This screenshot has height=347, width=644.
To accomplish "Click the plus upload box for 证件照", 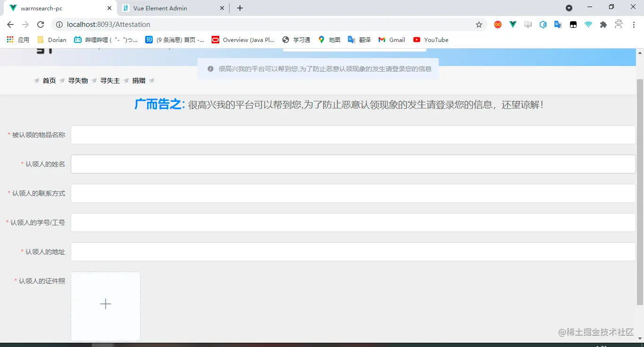I will [106, 306].
